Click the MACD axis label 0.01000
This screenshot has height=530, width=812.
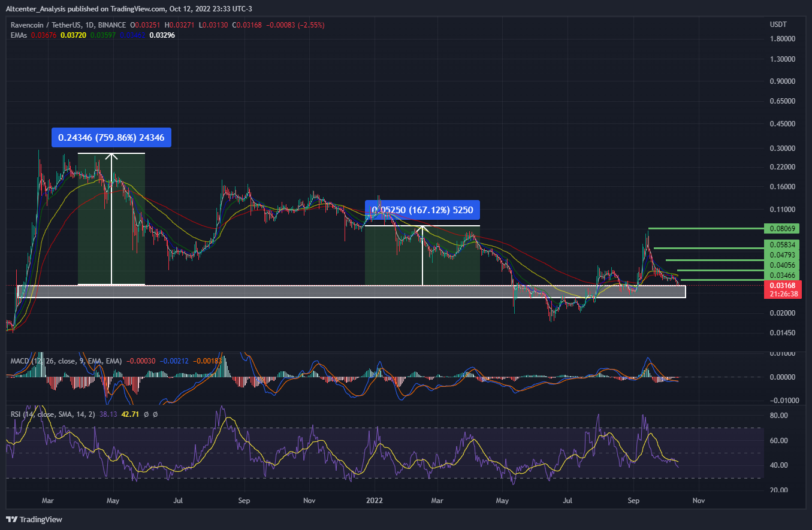(x=782, y=354)
